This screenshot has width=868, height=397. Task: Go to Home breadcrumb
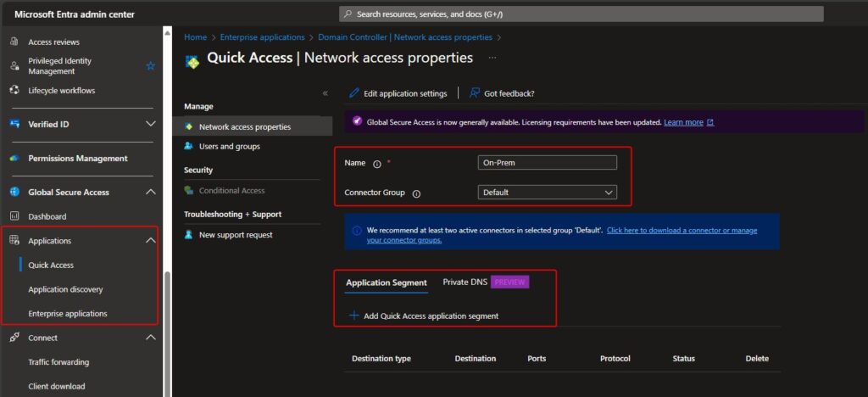point(196,37)
